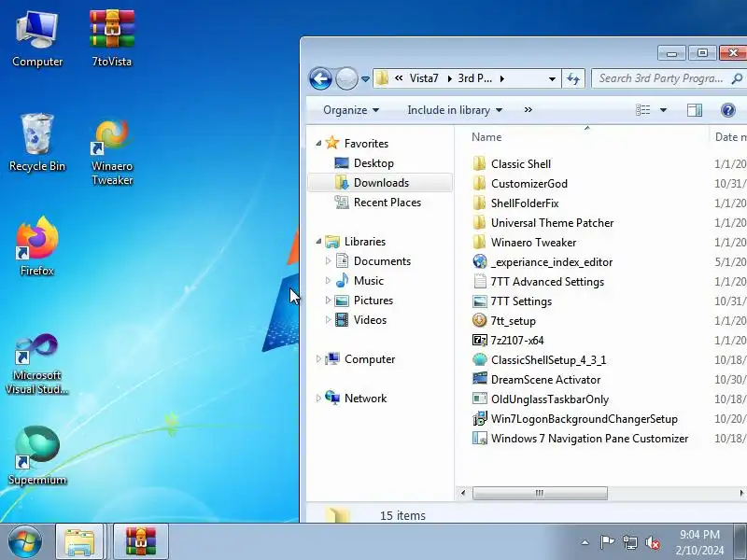Select the 7z2107-x64 installer icon
This screenshot has height=560, width=747.
pos(479,340)
